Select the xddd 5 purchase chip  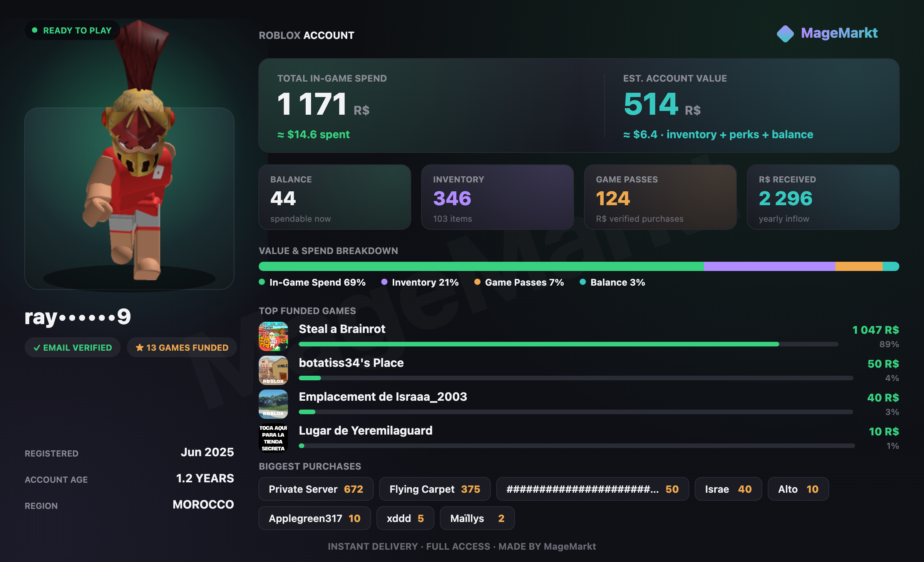pos(405,518)
